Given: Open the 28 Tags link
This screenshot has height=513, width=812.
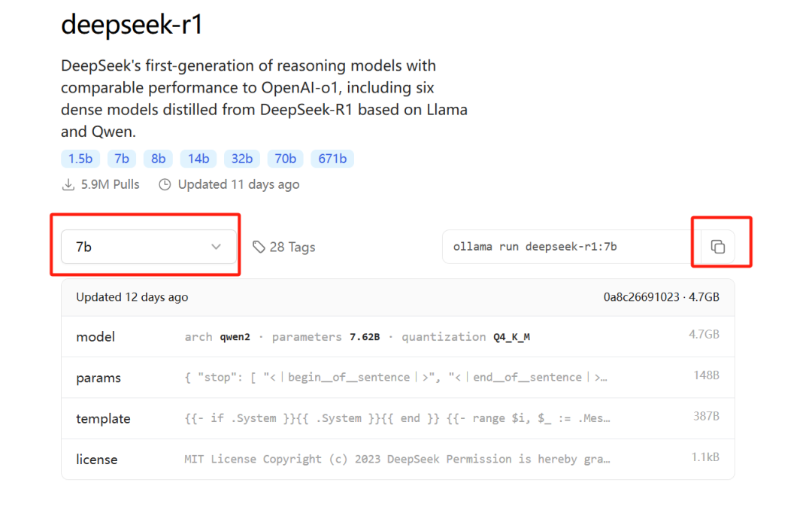Looking at the screenshot, I should 292,247.
